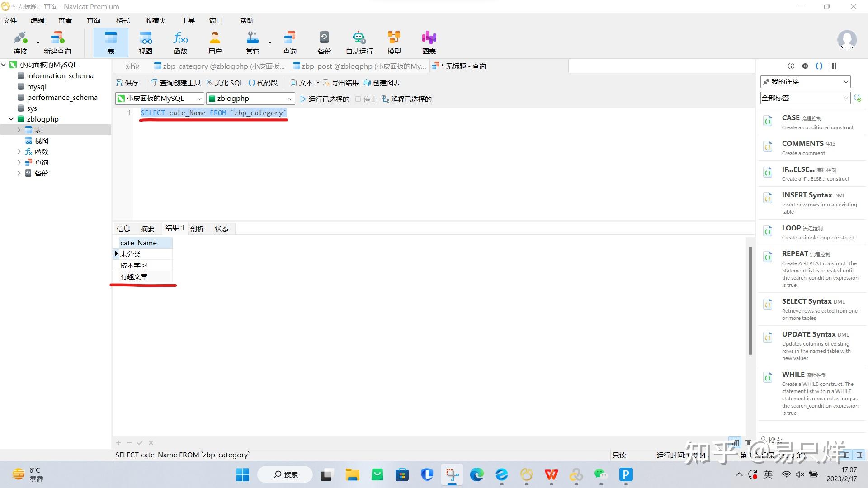Open the View objects toolbar icon
The image size is (868, 488).
146,42
